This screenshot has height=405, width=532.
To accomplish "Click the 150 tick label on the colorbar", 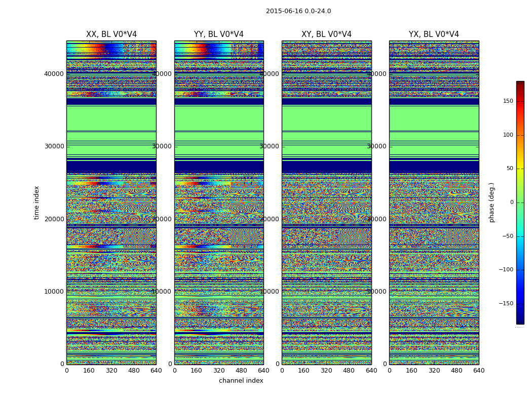I will 508,101.
